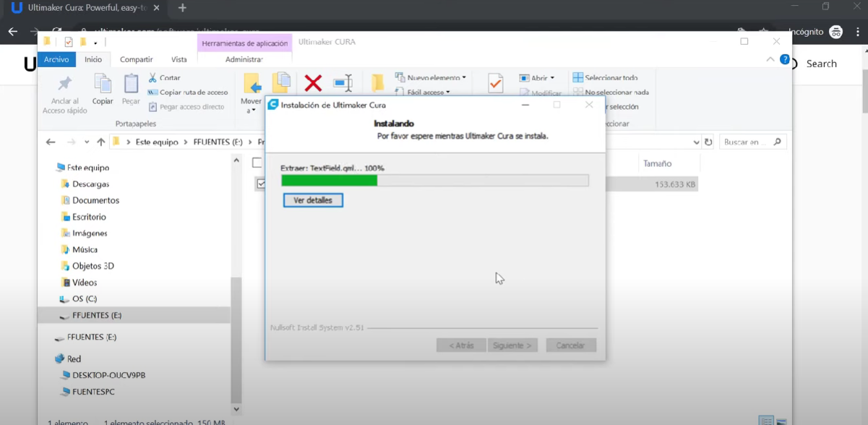
Task: Click the Chrome back arrow
Action: pos(12,32)
